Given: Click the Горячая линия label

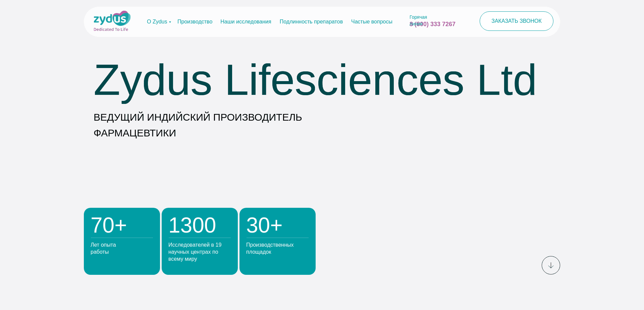Looking at the screenshot, I should (418, 17).
